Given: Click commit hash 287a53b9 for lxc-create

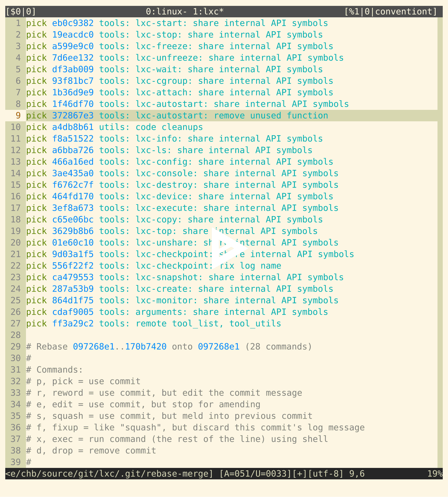Looking at the screenshot, I should [73, 289].
